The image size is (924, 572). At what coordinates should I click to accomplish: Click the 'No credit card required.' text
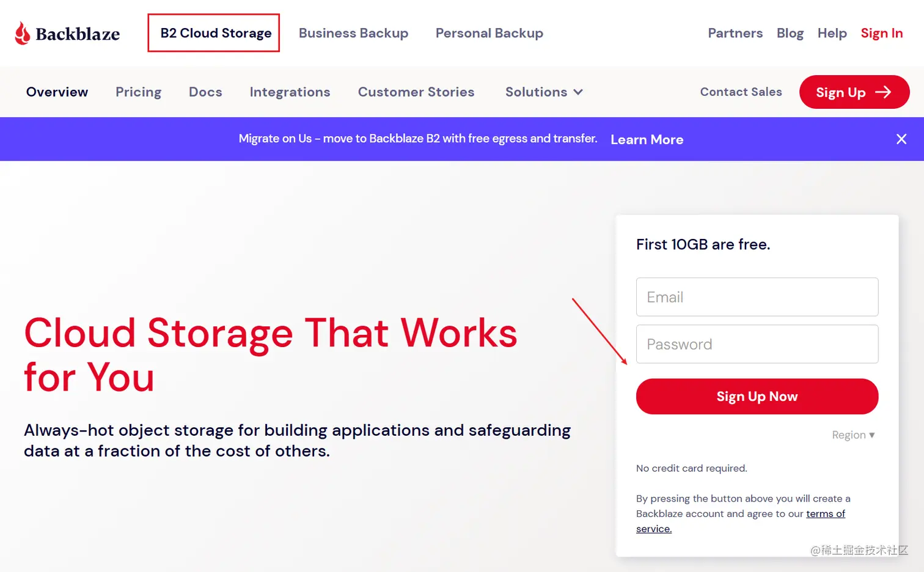(691, 468)
